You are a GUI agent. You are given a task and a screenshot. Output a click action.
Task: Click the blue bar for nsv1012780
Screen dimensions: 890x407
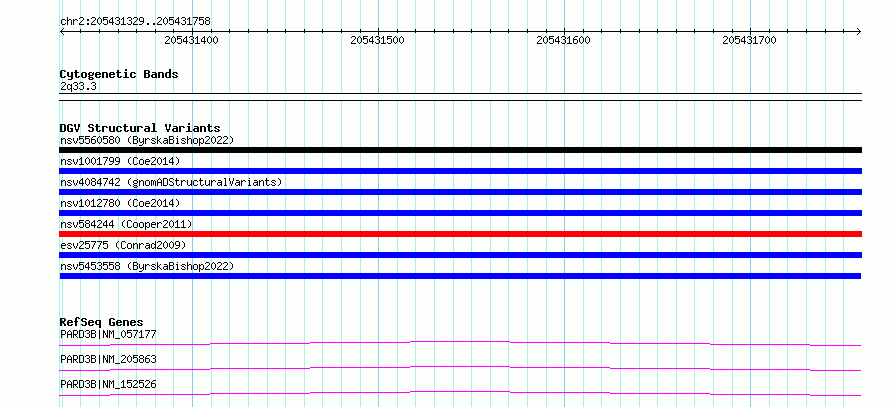pyautogui.click(x=461, y=213)
